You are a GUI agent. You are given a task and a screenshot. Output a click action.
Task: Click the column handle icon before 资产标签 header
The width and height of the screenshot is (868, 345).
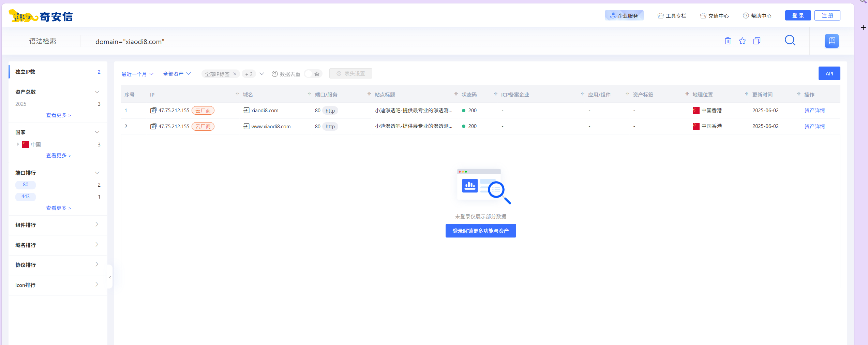(x=627, y=94)
